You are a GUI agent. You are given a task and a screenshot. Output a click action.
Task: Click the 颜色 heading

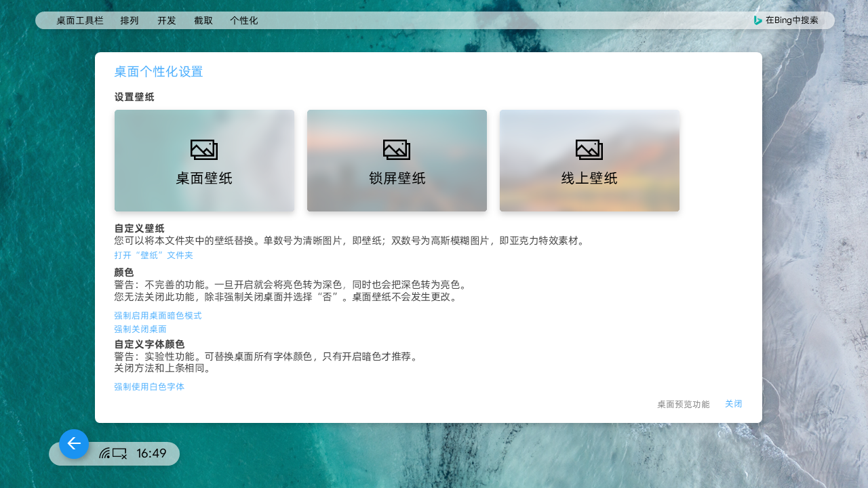124,272
